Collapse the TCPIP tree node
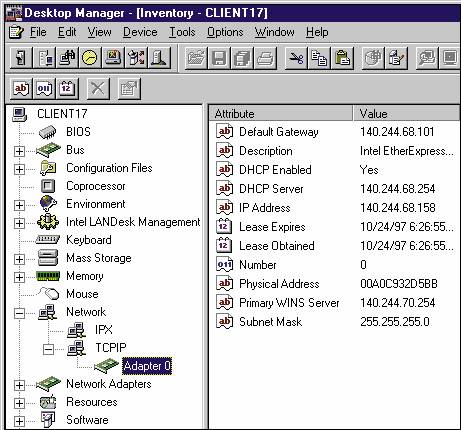Screen dimensions: 461x430 (x=48, y=349)
